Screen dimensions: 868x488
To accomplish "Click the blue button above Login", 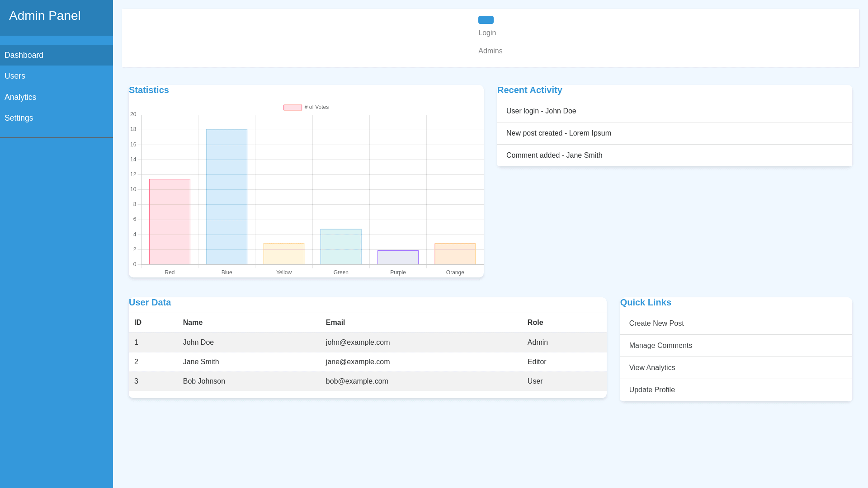I will pos(486,20).
